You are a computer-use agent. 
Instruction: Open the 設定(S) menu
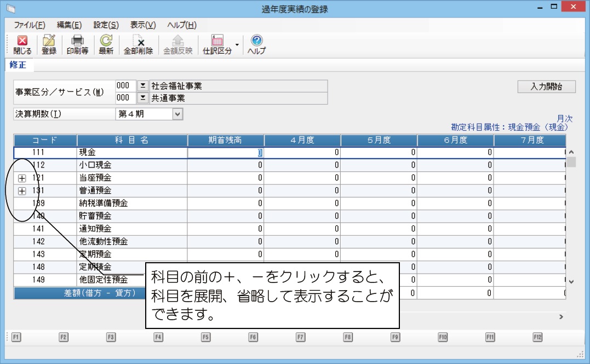(106, 25)
